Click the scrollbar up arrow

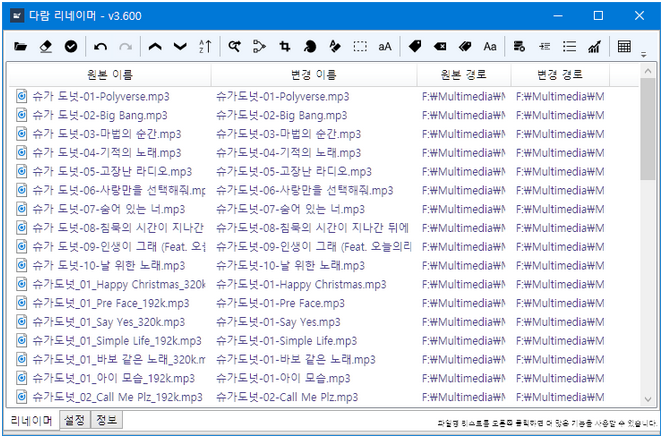click(648, 71)
